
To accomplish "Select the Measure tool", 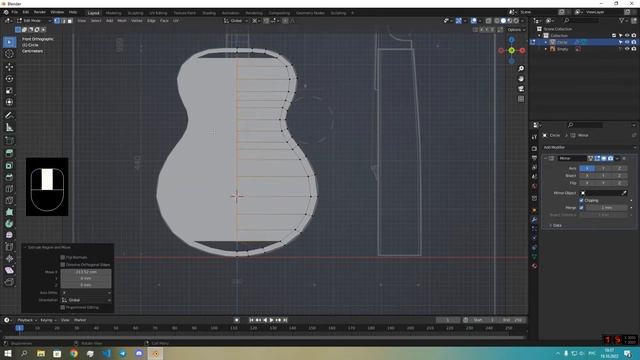I will tap(9, 127).
